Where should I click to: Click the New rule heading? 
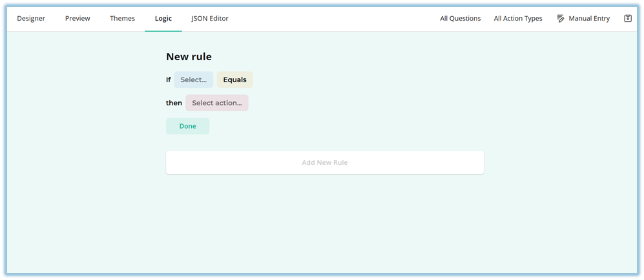tap(189, 57)
